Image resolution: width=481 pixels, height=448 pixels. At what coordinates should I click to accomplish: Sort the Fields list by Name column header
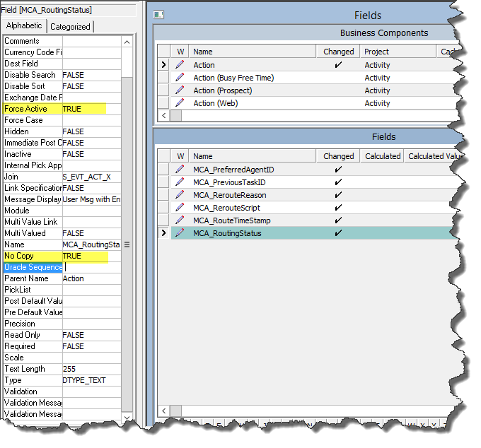(x=253, y=156)
